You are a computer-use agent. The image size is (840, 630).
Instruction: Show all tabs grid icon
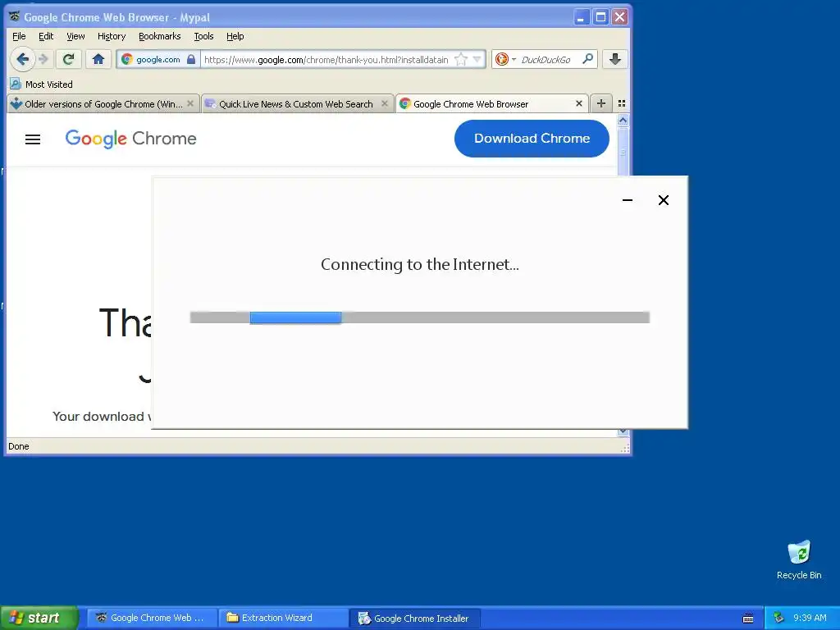622,103
